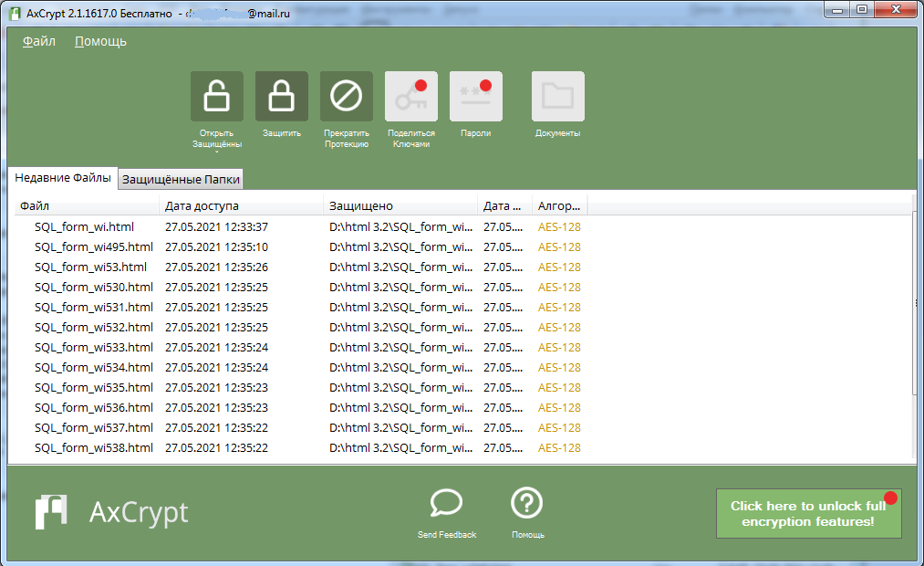Sort by the truncated Дата ... column header
The image size is (924, 566).
point(504,205)
